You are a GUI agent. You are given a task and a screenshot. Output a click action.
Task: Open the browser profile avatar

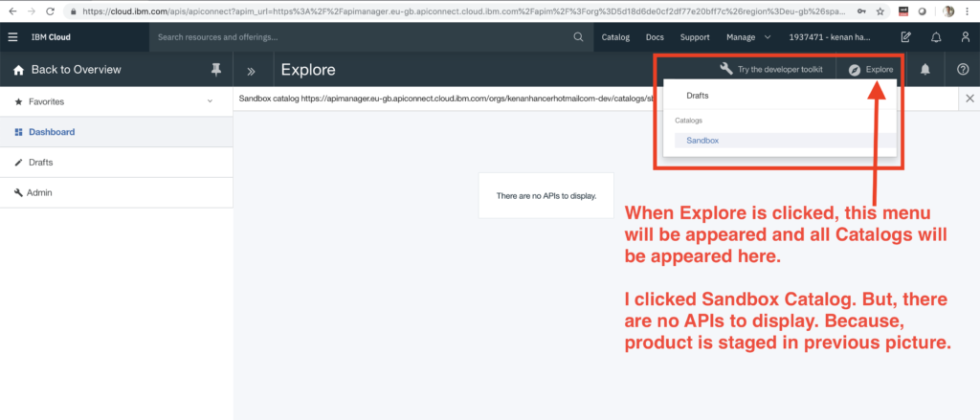[x=948, y=11]
